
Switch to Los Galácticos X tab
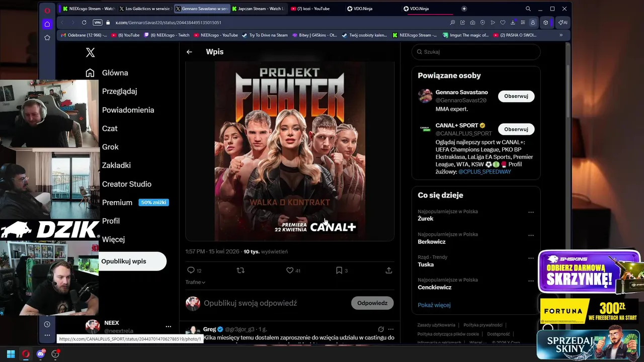tap(145, 9)
